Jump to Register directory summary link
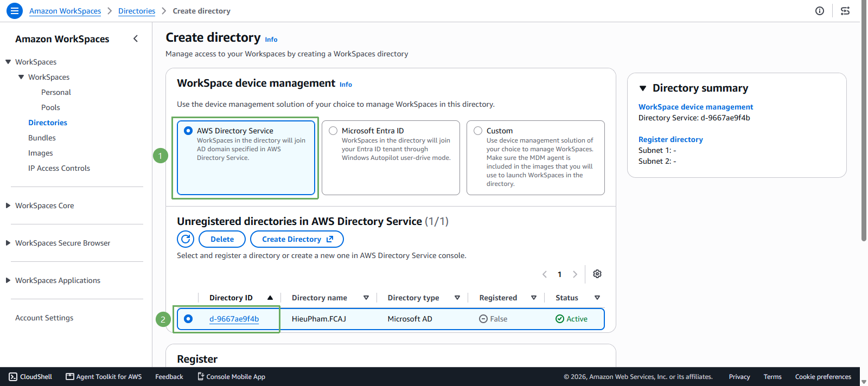Screen dimensions: 868x386 671,139
